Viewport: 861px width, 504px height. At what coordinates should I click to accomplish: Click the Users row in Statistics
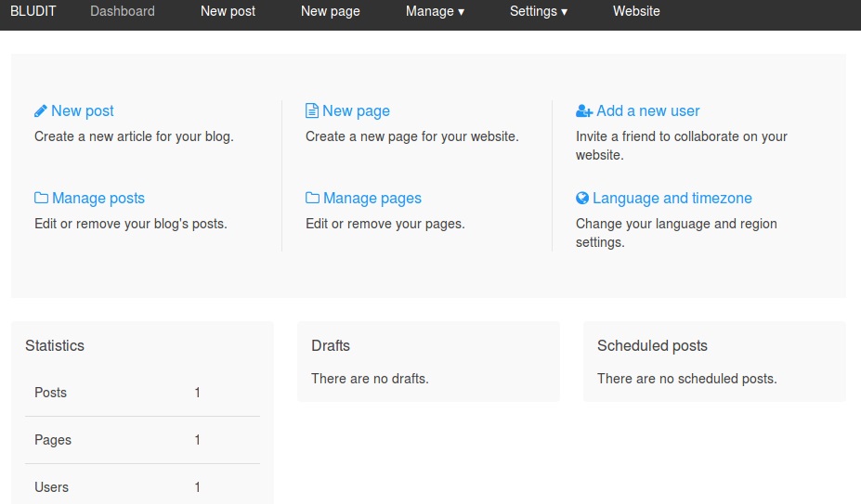142,487
